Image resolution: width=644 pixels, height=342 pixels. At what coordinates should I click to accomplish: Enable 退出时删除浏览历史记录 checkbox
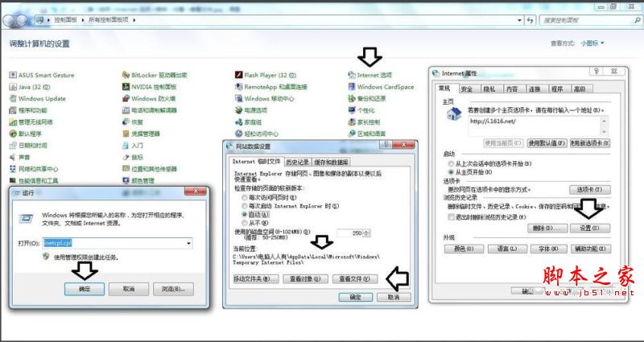click(452, 217)
